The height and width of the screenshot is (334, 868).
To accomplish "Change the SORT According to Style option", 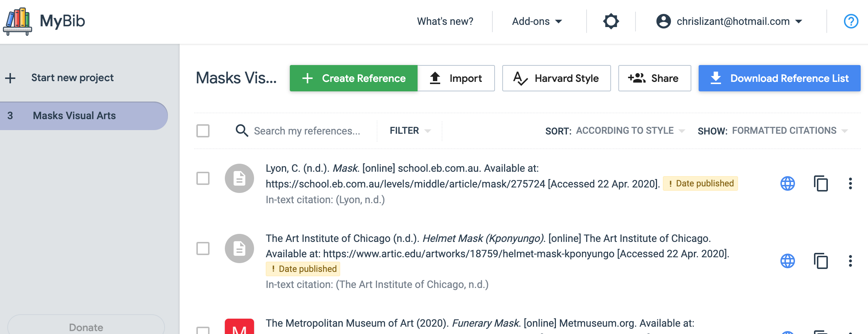I will click(x=625, y=130).
